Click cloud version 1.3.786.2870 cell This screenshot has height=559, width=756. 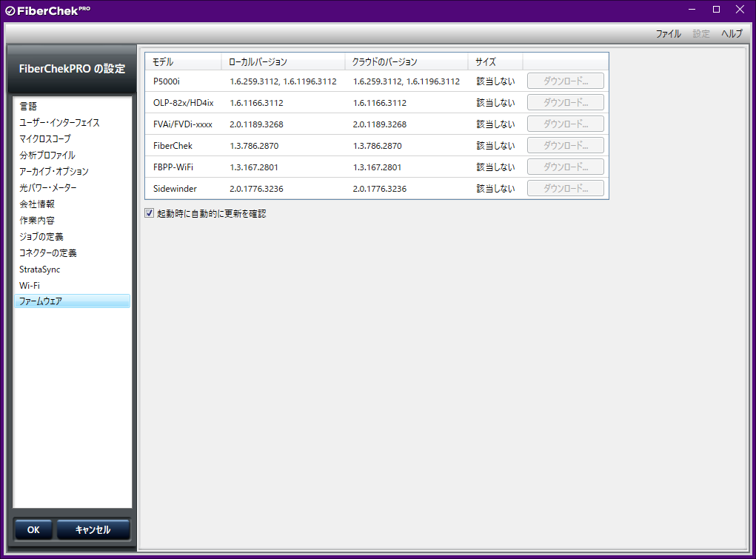[377, 146]
